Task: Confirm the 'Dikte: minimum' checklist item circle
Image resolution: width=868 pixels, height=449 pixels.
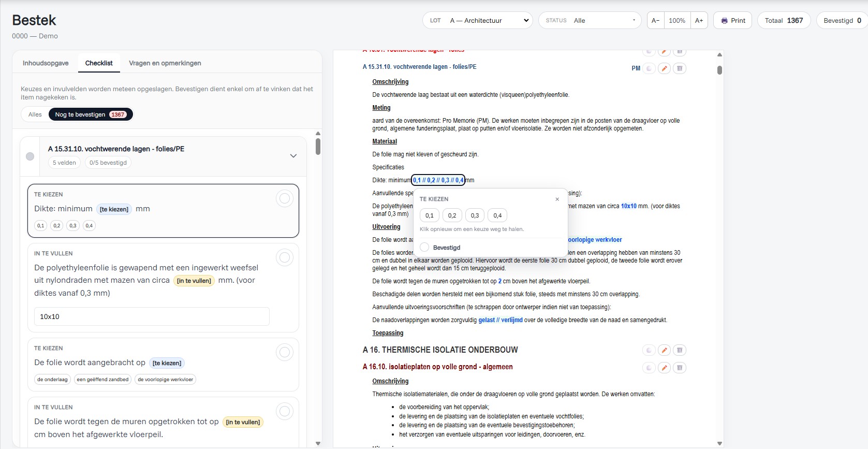Action: [x=285, y=198]
